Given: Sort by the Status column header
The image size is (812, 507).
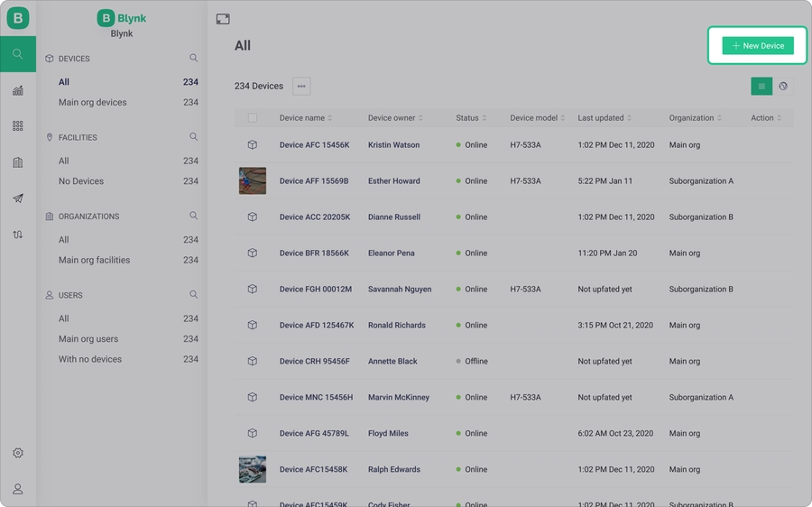Looking at the screenshot, I should click(470, 118).
